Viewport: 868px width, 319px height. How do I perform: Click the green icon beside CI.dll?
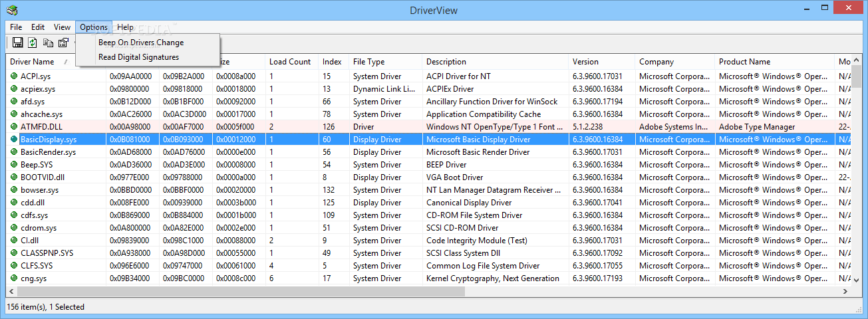coord(14,241)
